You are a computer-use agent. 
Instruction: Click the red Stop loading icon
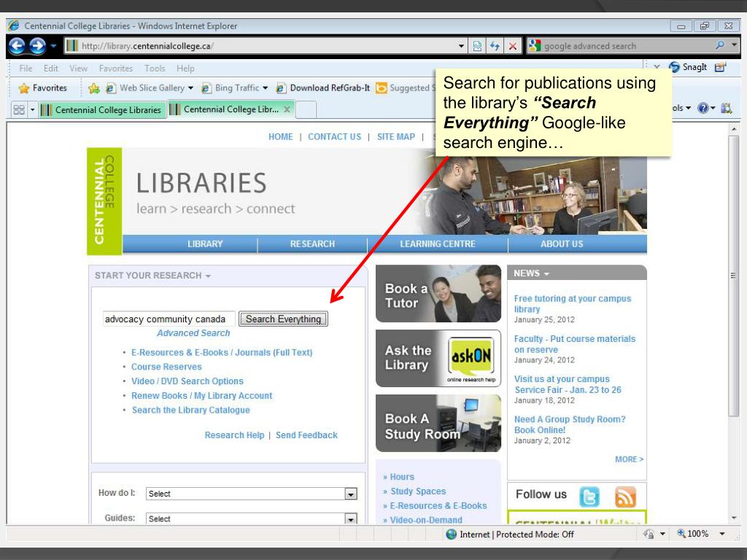click(x=513, y=46)
